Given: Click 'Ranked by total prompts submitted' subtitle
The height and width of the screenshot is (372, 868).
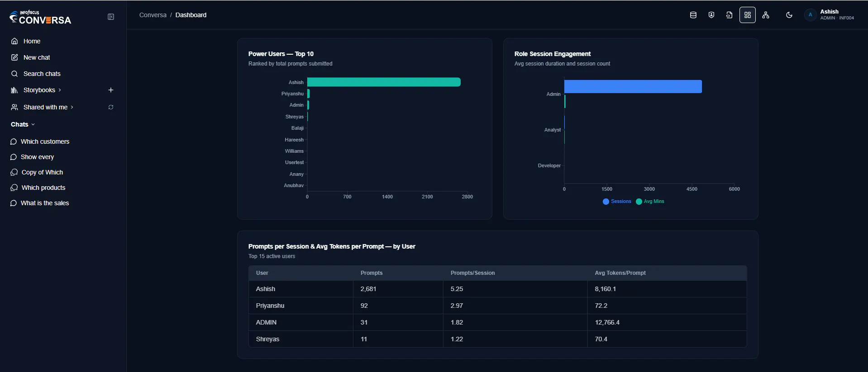Looking at the screenshot, I should tap(290, 64).
